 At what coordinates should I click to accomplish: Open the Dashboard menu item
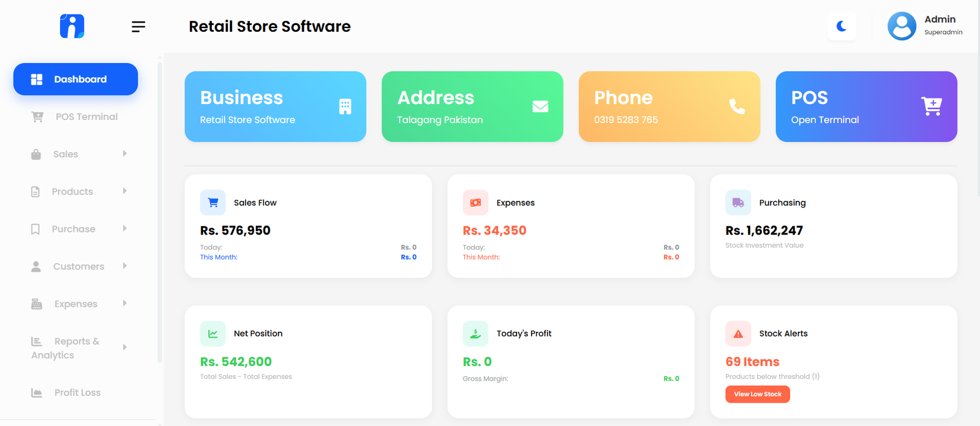75,79
